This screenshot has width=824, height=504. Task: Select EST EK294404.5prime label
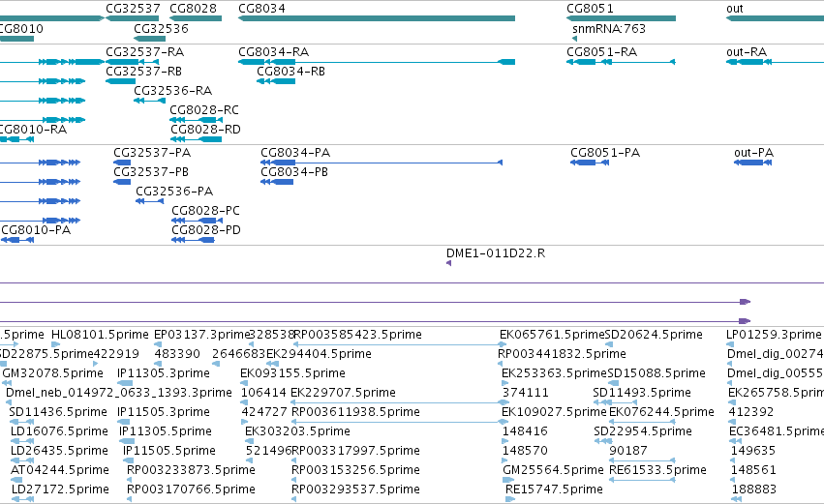(x=319, y=354)
